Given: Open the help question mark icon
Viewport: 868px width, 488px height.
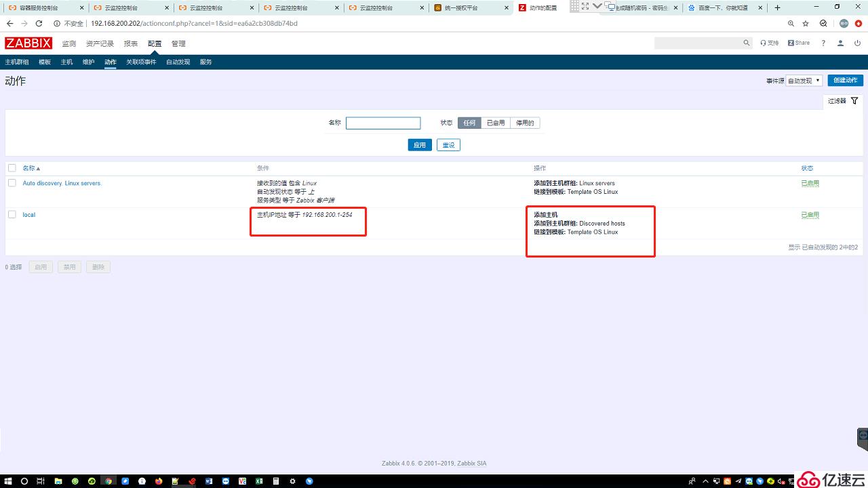Looking at the screenshot, I should (x=823, y=43).
